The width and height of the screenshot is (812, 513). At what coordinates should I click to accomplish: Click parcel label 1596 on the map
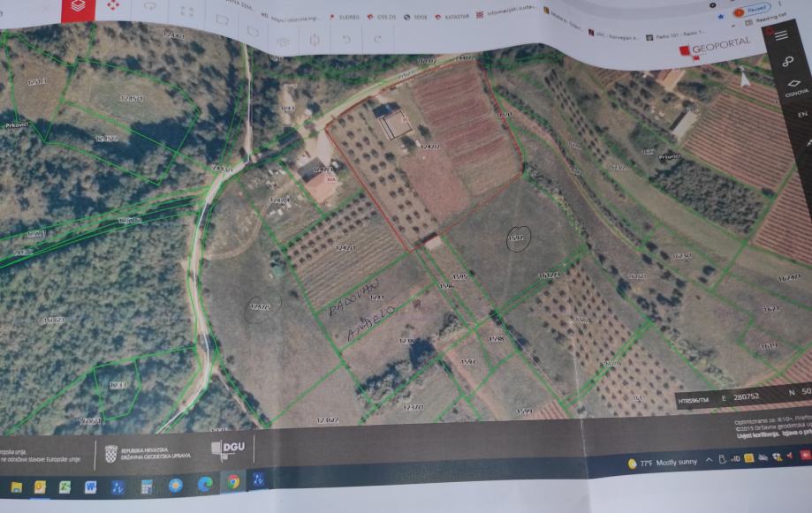[446, 286]
